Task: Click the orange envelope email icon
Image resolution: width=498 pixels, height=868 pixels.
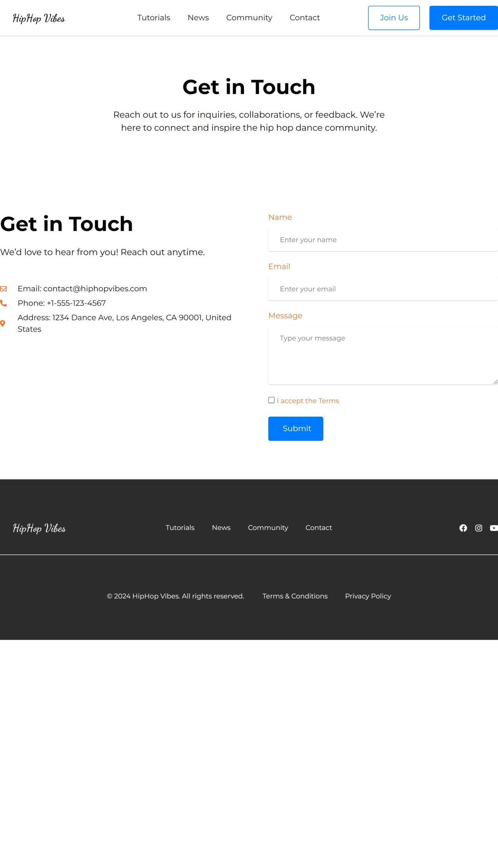Action: click(3, 289)
